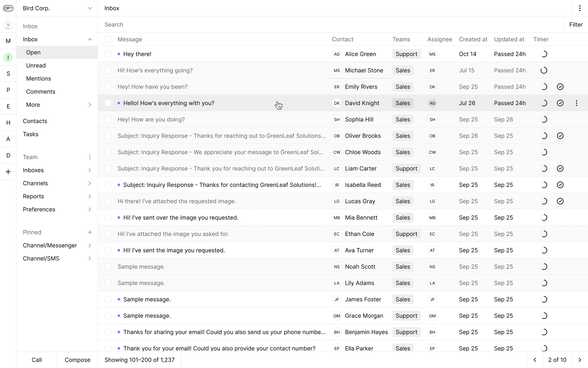This screenshot has width=588, height=368.
Task: Add a pinned item with plus icon
Action: tap(90, 232)
